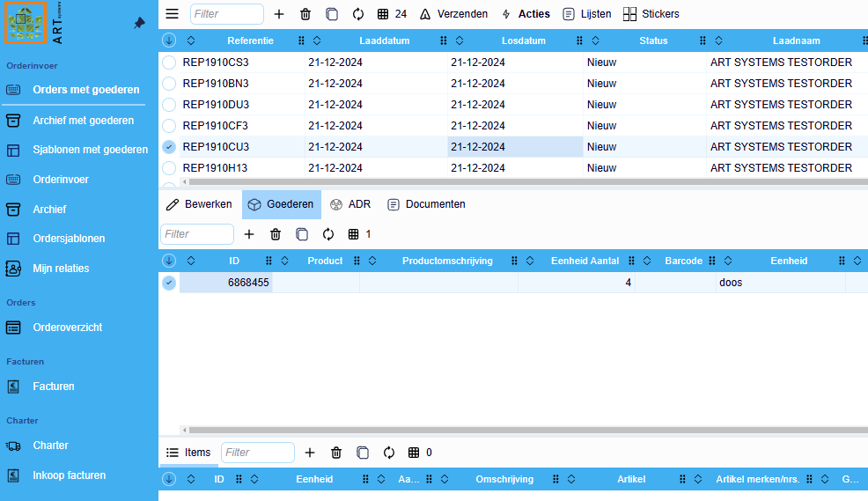Refresh the orders list
This screenshot has width=868, height=501.
click(x=358, y=14)
